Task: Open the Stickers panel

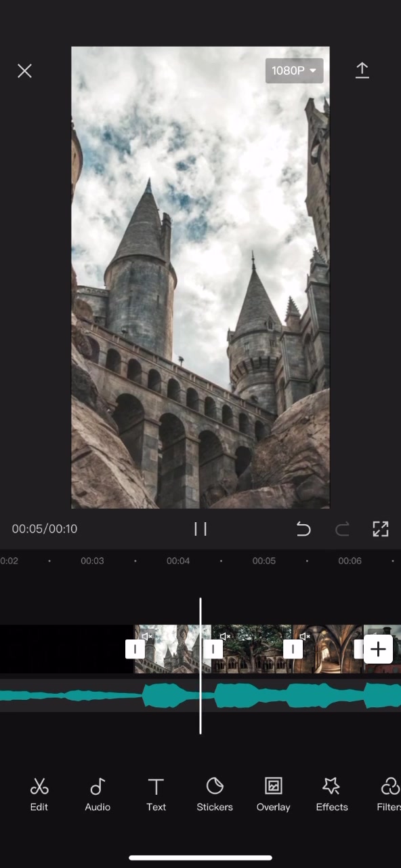Action: 215,794
